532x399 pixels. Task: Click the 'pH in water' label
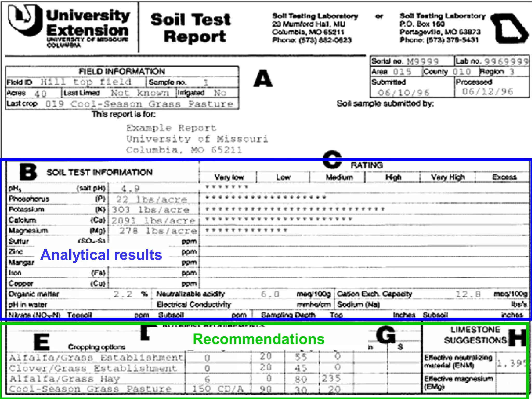[28, 304]
